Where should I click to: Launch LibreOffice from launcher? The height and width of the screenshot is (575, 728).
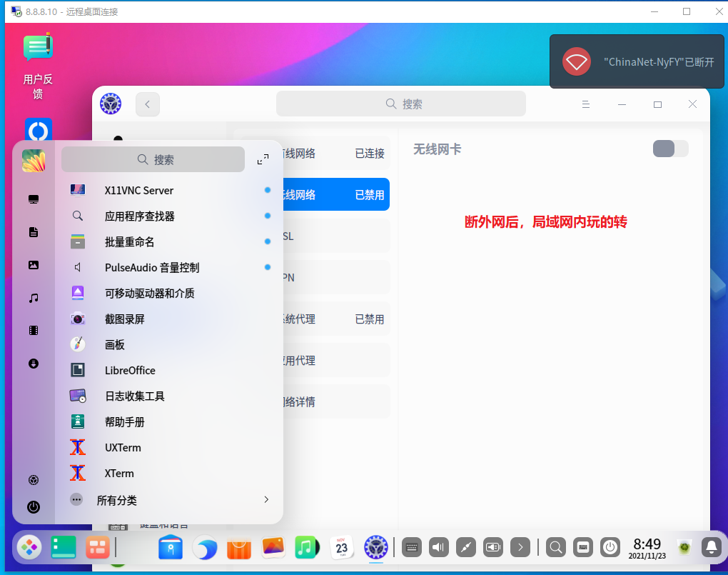coord(170,371)
